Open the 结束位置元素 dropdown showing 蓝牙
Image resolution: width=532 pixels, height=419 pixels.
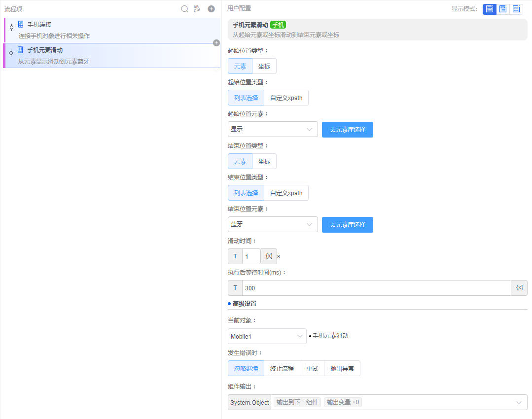pyautogui.click(x=272, y=224)
